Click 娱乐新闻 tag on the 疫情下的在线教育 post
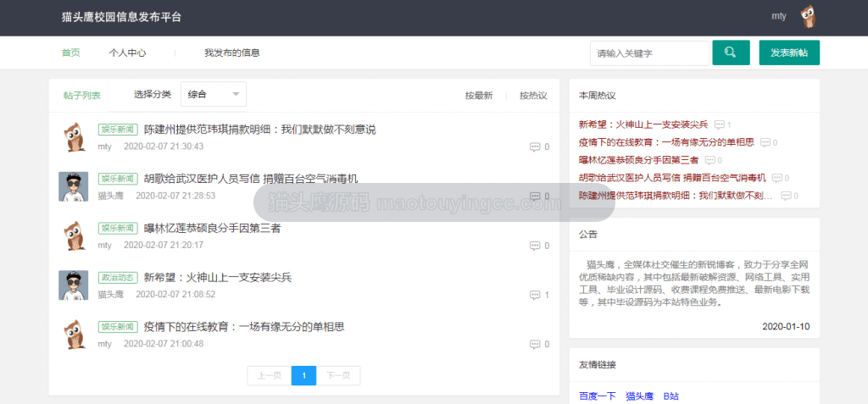 (117, 327)
